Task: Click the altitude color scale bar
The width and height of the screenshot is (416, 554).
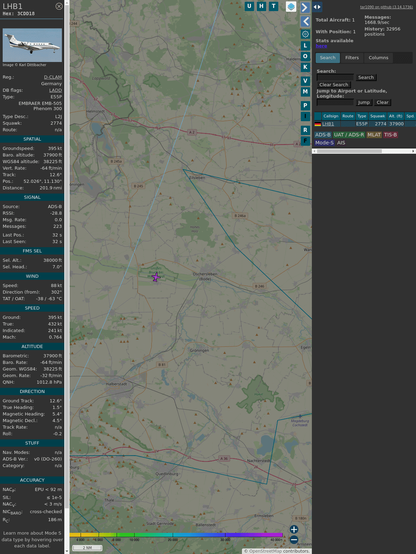Action: (176, 535)
